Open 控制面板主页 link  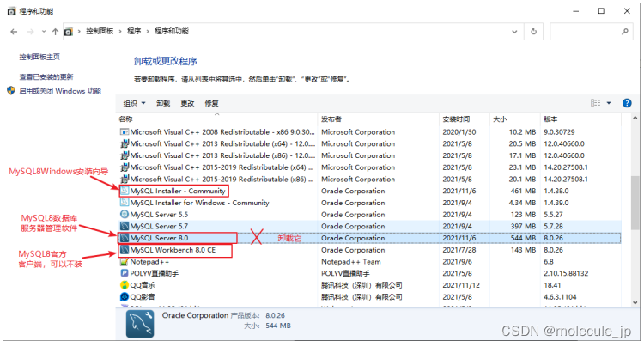39,57
